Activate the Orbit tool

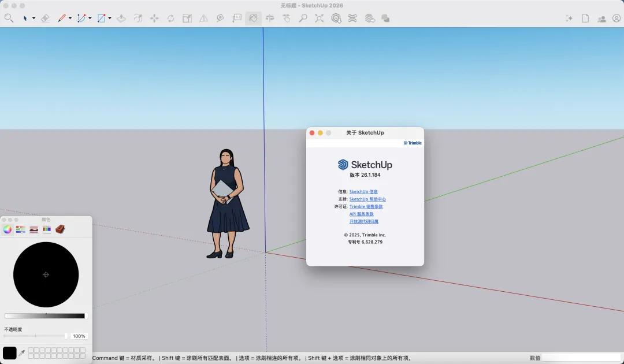pyautogui.click(x=270, y=18)
